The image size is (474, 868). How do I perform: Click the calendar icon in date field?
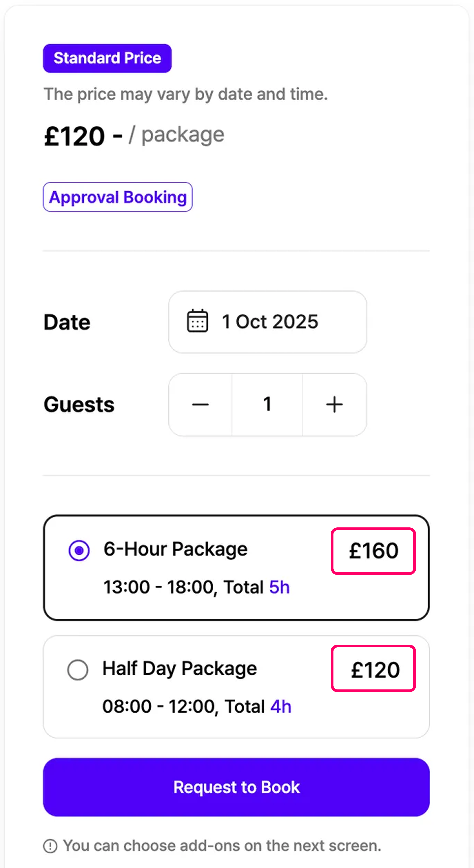coord(197,321)
